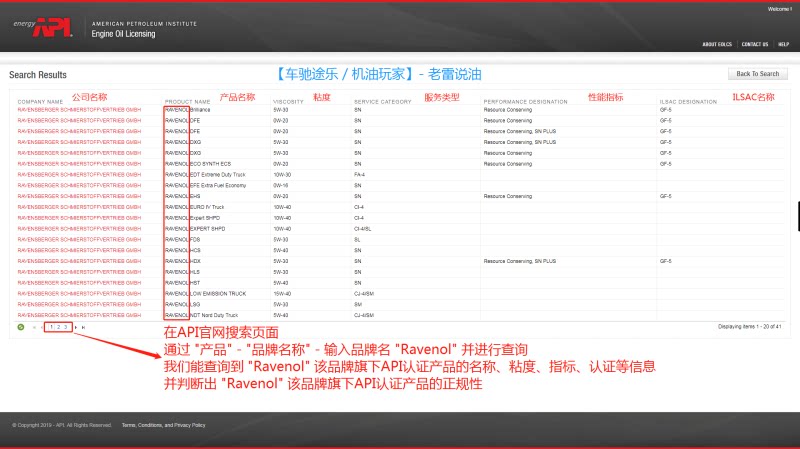Click the API energy logo
The width and height of the screenshot is (800, 449).
click(43, 28)
